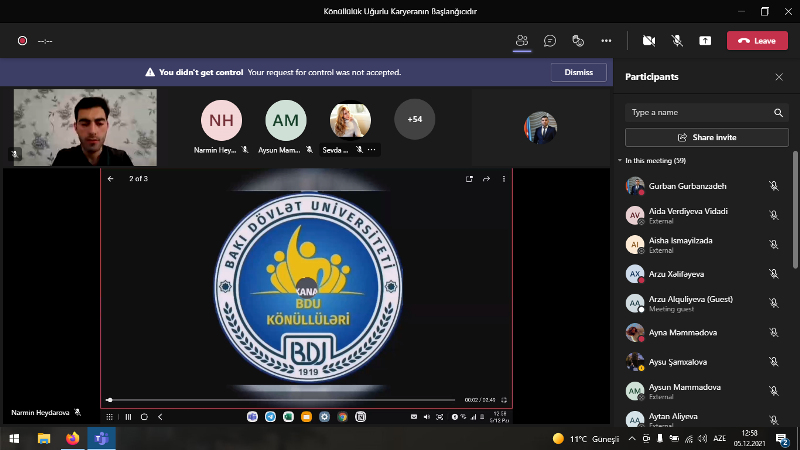This screenshot has height=450, width=800.
Task: Open the Show participants panel icon
Action: point(521,40)
